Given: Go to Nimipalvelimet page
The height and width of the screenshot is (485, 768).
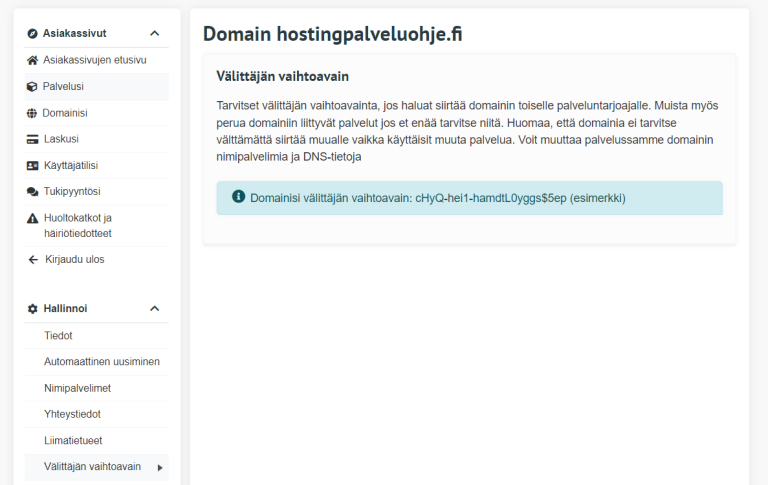Looking at the screenshot, I should tap(77, 388).
